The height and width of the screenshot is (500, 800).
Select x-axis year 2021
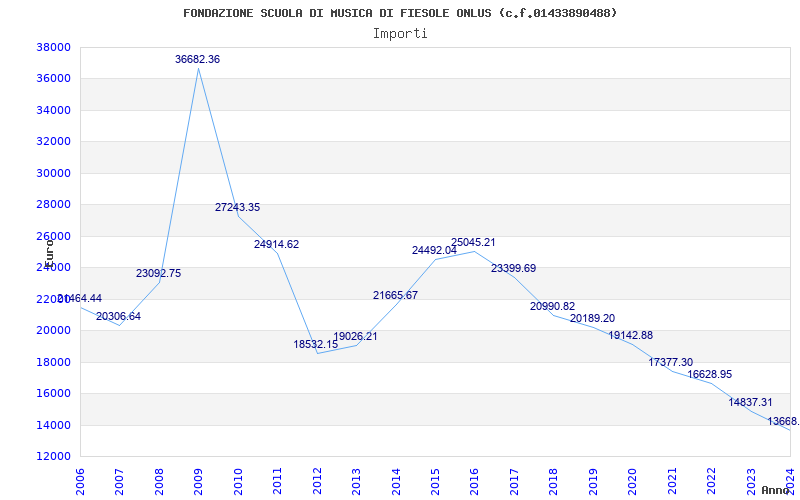672,481
